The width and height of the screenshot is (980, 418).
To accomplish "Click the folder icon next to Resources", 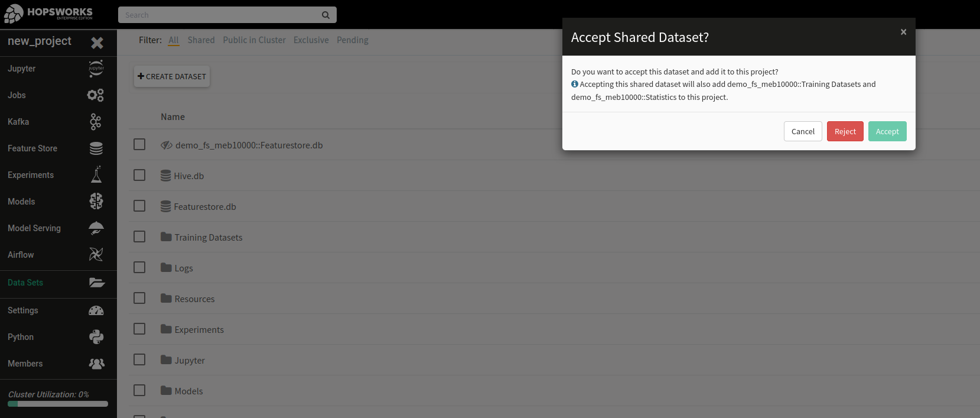I will pos(166,298).
